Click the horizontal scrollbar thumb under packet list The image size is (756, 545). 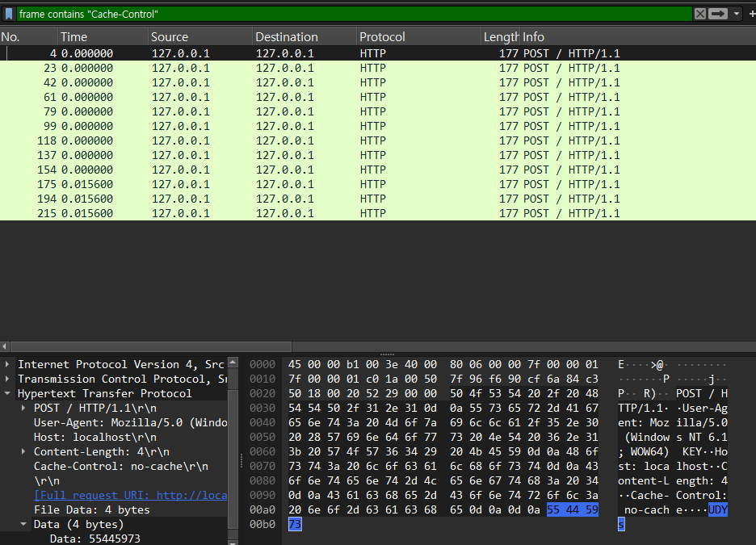tap(151, 346)
